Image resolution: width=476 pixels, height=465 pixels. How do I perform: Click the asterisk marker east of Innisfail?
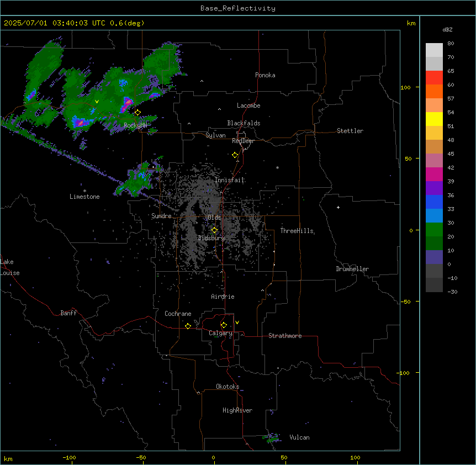click(277, 167)
